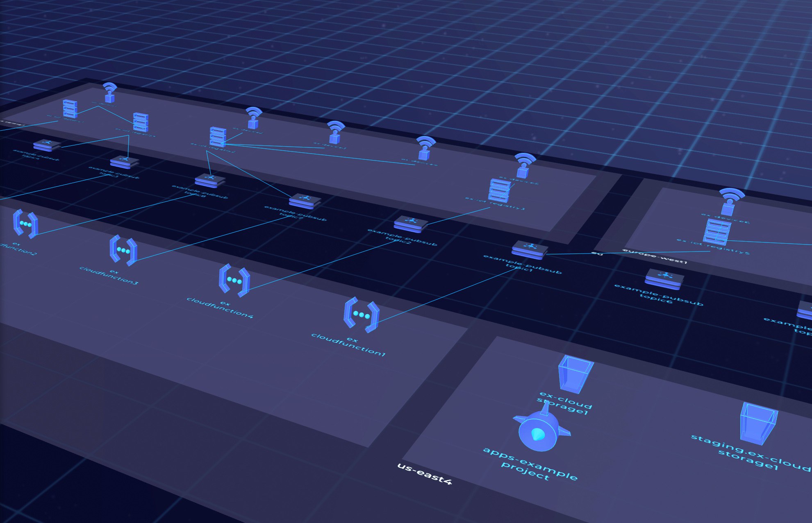The width and height of the screenshot is (812, 523).
Task: Click the 'example-pubsub topic1' label text
Action: point(521,264)
